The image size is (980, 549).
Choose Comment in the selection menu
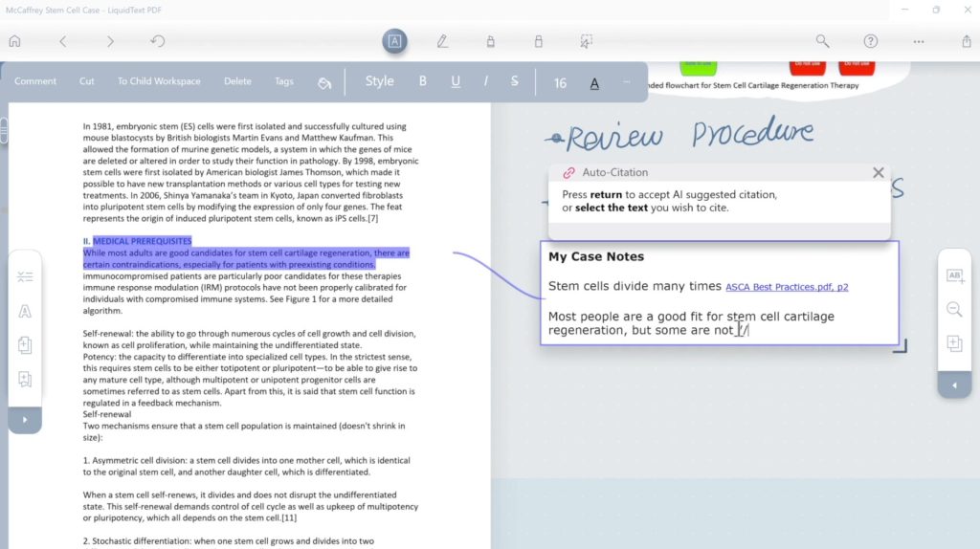[35, 81]
